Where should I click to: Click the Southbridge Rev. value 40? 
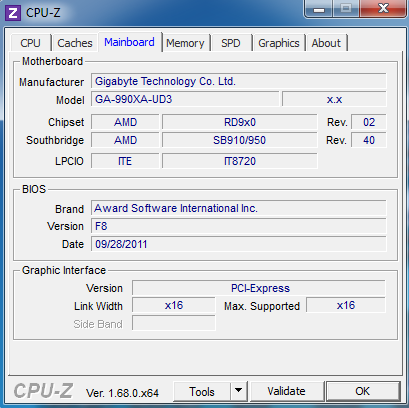click(x=369, y=140)
